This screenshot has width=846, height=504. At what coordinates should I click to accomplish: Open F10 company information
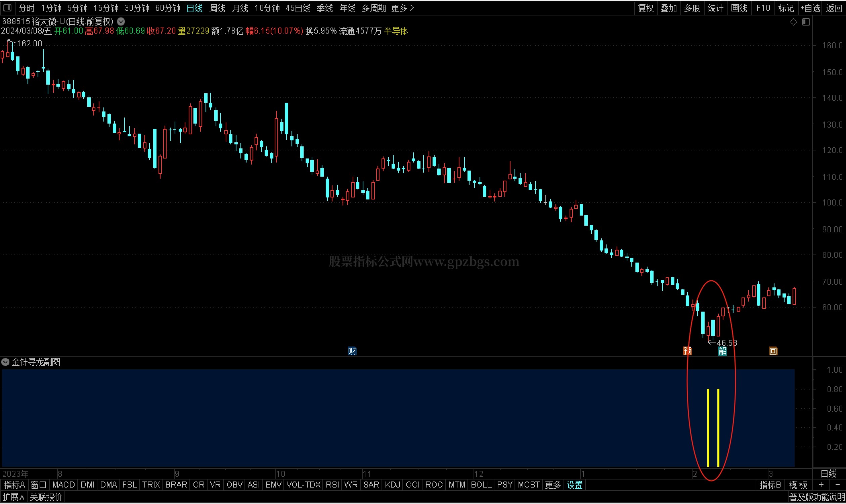763,8
